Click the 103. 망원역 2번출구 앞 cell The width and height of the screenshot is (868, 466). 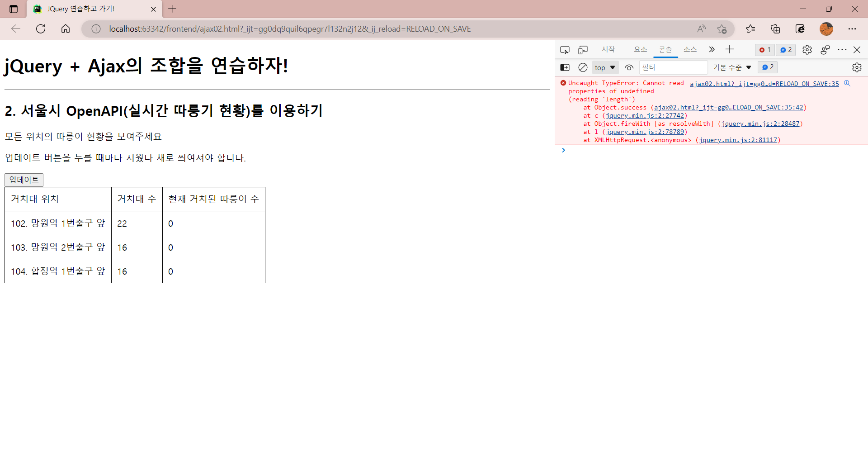tap(58, 247)
